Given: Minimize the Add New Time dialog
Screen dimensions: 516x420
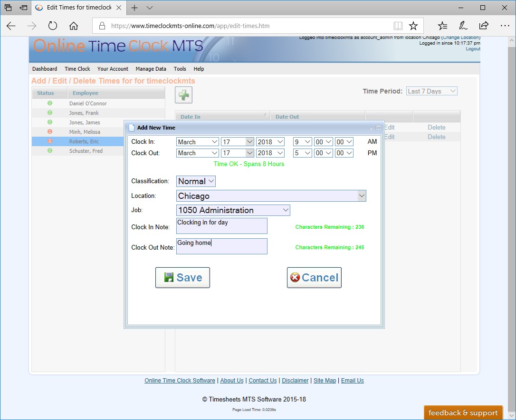Looking at the screenshot, I should (372, 128).
